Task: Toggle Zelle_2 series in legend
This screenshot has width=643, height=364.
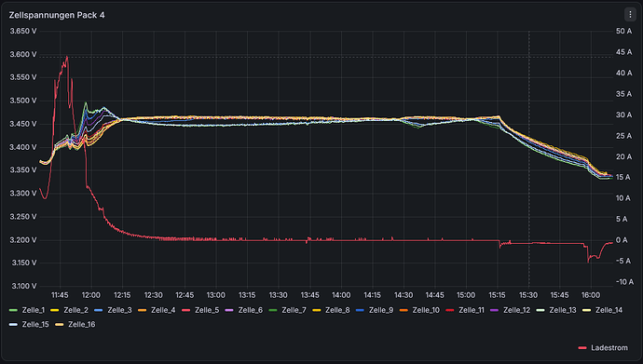Action: click(69, 310)
